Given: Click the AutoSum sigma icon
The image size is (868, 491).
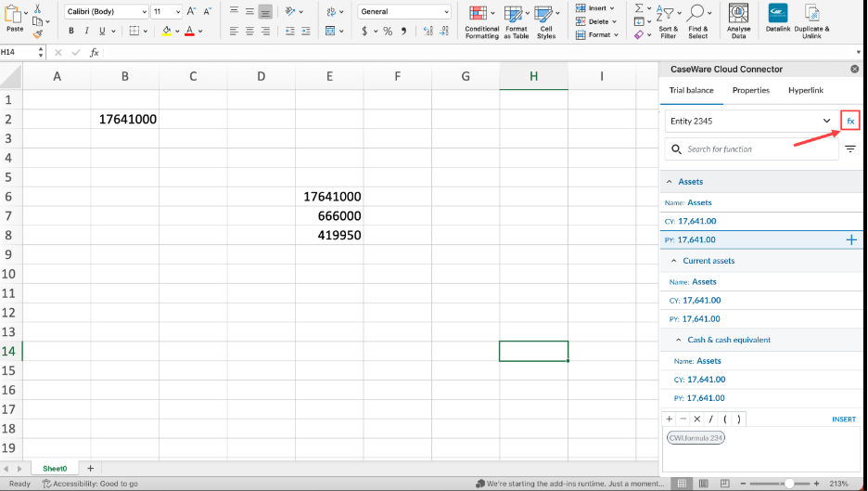Looking at the screenshot, I should 639,7.
